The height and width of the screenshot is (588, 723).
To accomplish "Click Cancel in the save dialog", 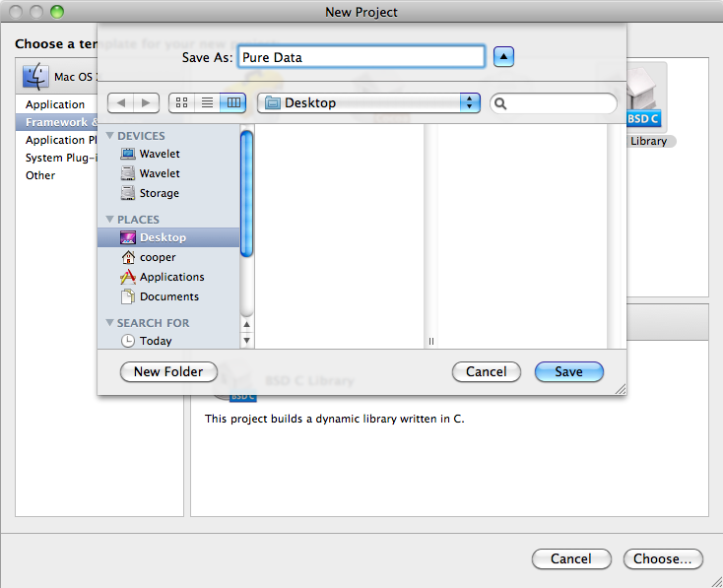I will (x=487, y=371).
